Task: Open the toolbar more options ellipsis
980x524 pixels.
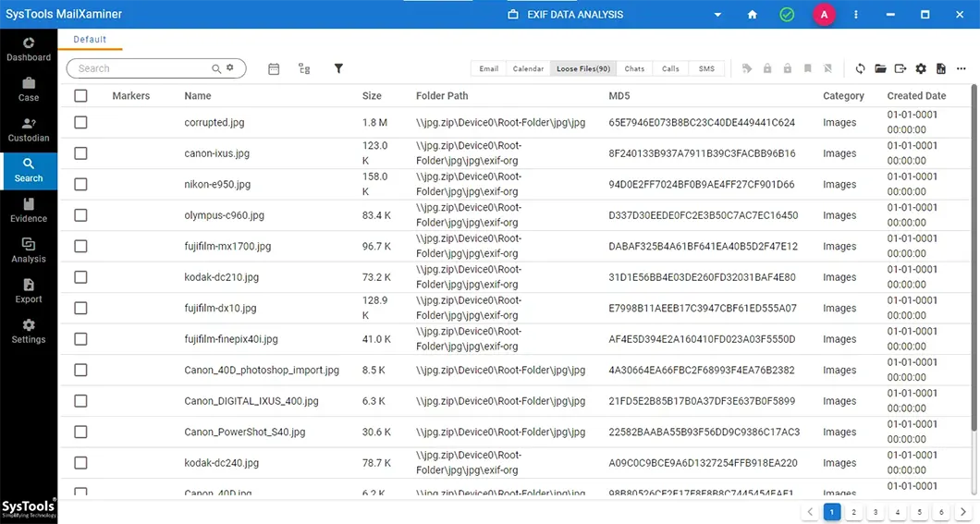Action: [962, 68]
